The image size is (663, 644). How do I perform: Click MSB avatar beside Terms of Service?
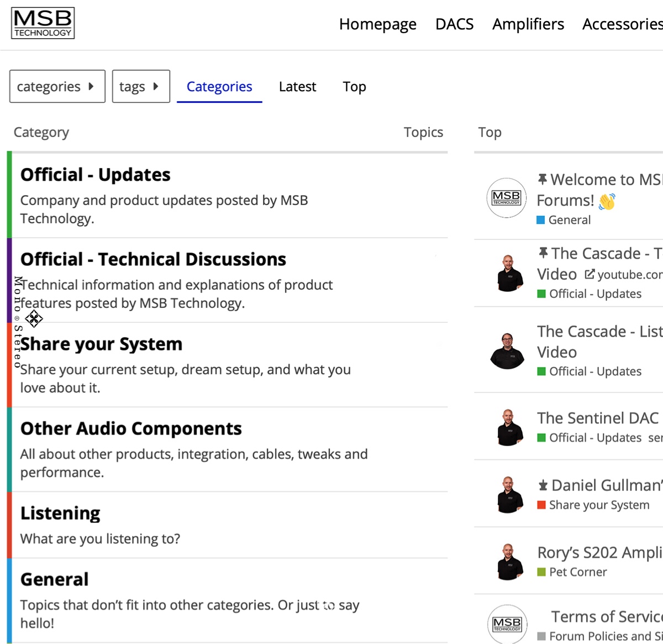(x=507, y=624)
